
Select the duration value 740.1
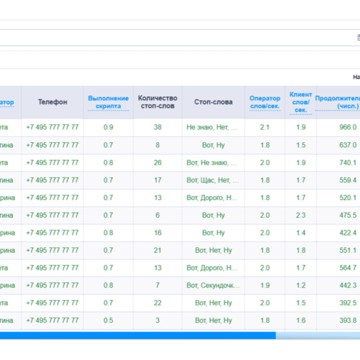coord(348,163)
